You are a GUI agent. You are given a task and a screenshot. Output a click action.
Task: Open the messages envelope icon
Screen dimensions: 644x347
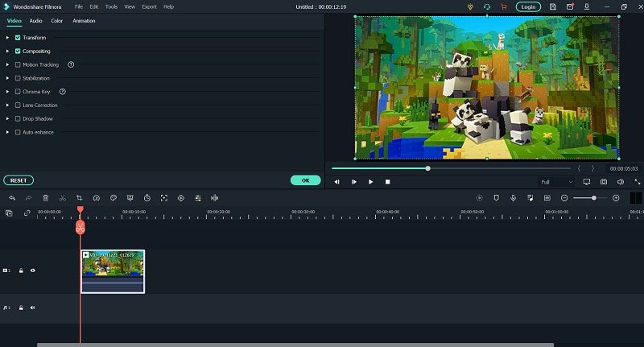coord(570,6)
